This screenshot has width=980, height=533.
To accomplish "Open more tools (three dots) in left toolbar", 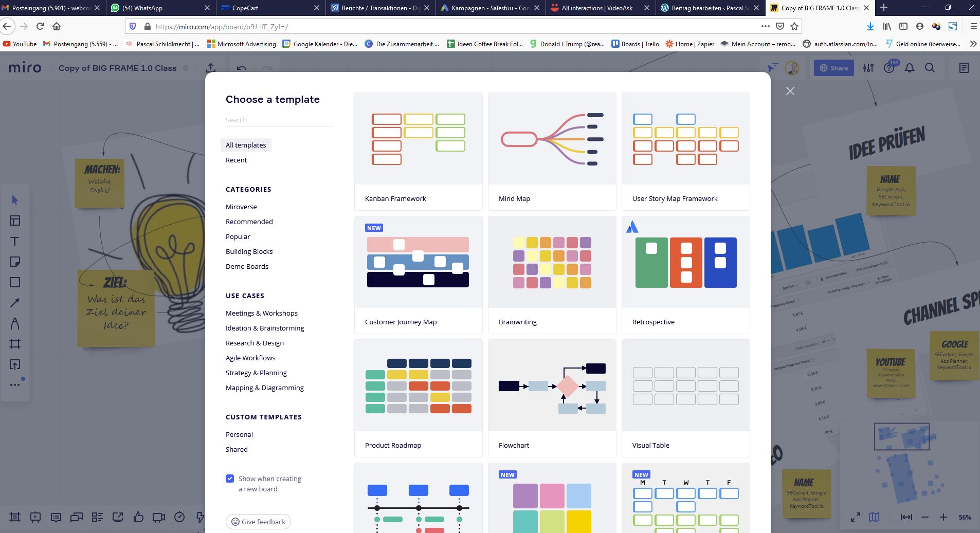I will point(15,384).
